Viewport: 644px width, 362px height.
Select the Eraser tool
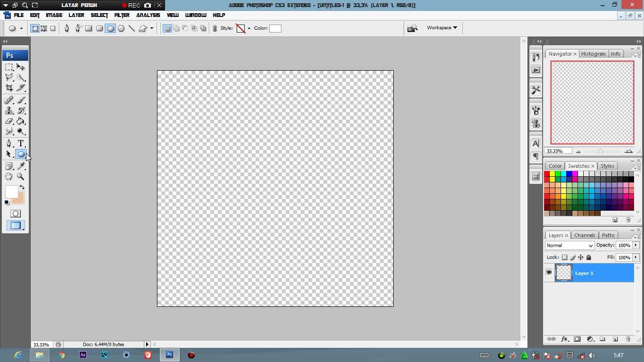9,121
